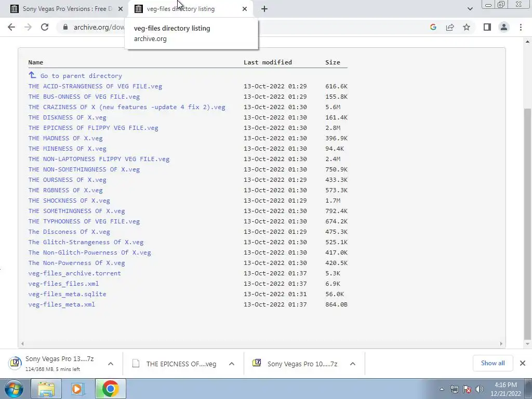Reload the page with the refresh icon
The width and height of the screenshot is (532, 399).
click(45, 27)
